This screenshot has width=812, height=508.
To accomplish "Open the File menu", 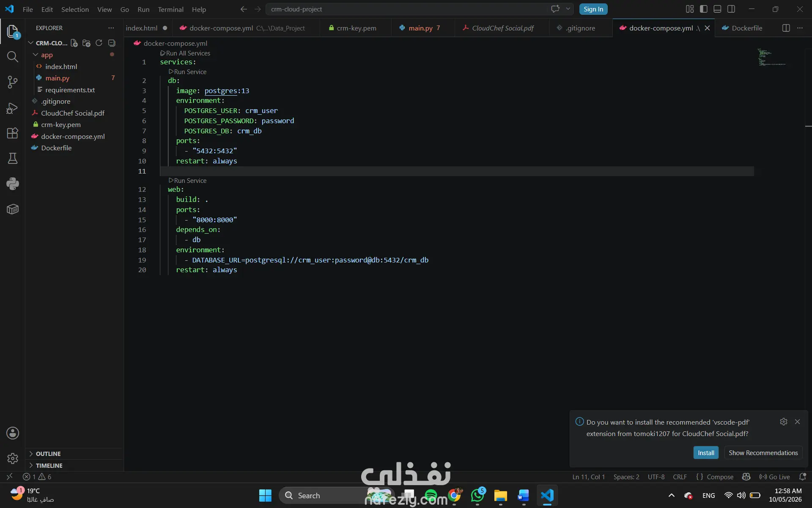I will pos(27,9).
